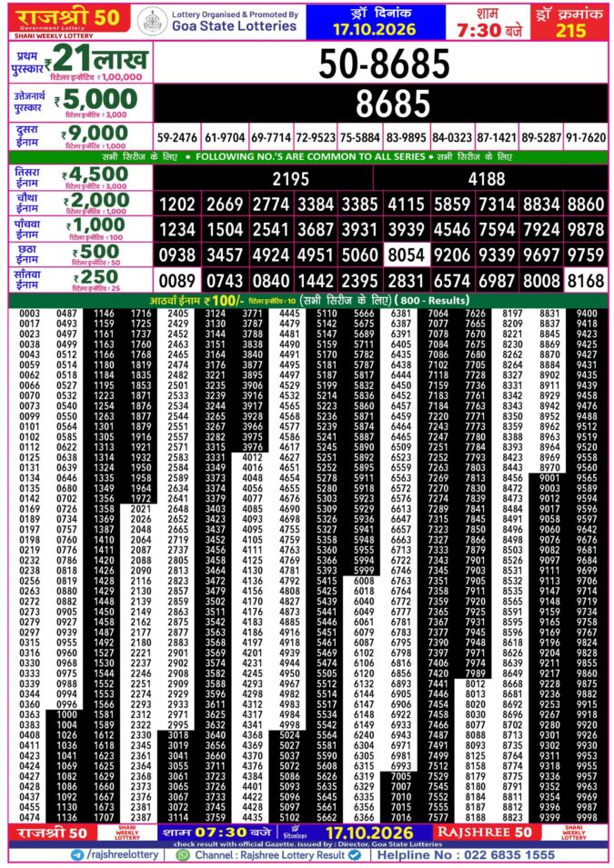This screenshot has width=614, height=868.
Task: Click second prize number 69-7714
Action: pyautogui.click(x=271, y=137)
